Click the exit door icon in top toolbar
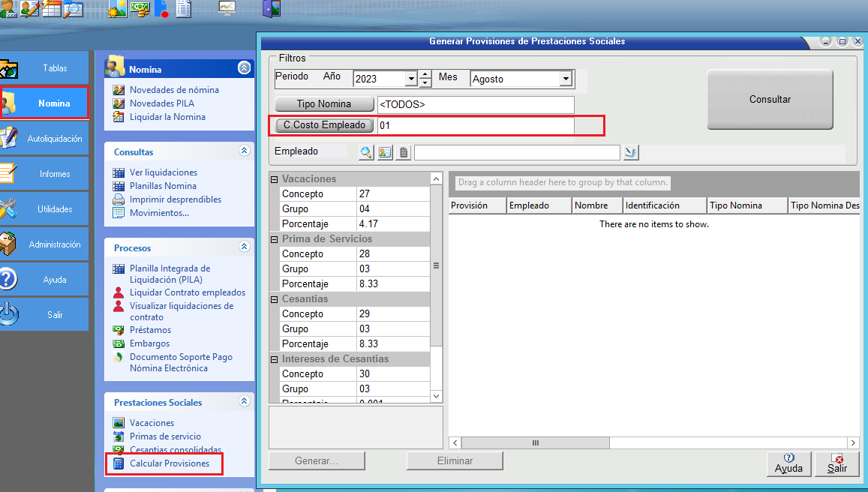The height and width of the screenshot is (492, 868). 271,9
